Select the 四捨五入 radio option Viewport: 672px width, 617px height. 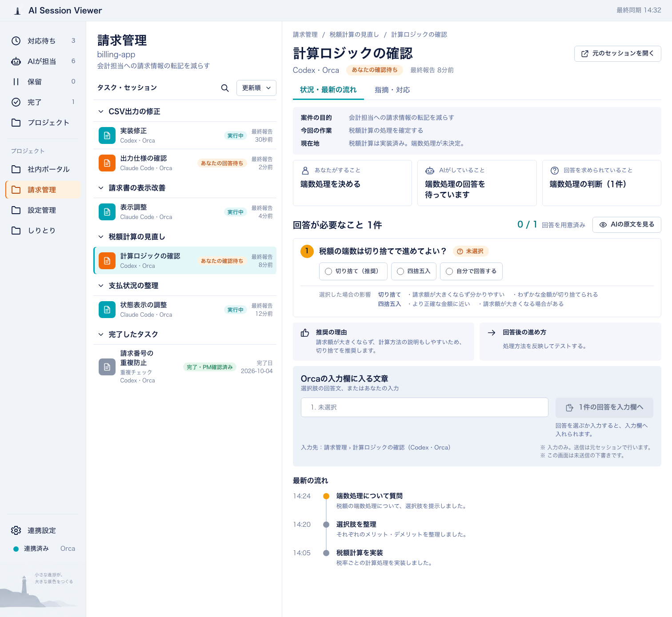tap(414, 271)
